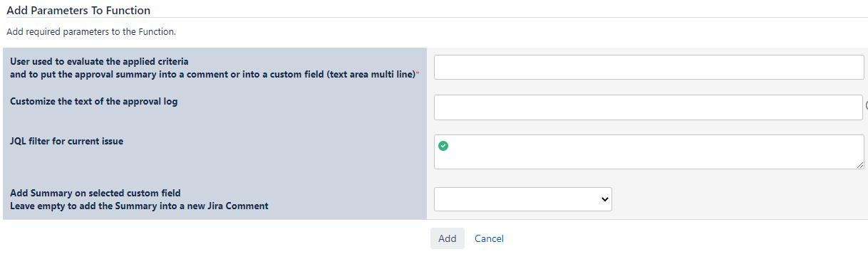Grab the JQL textarea resize handle
The image size is (868, 259).
pos(860,165)
